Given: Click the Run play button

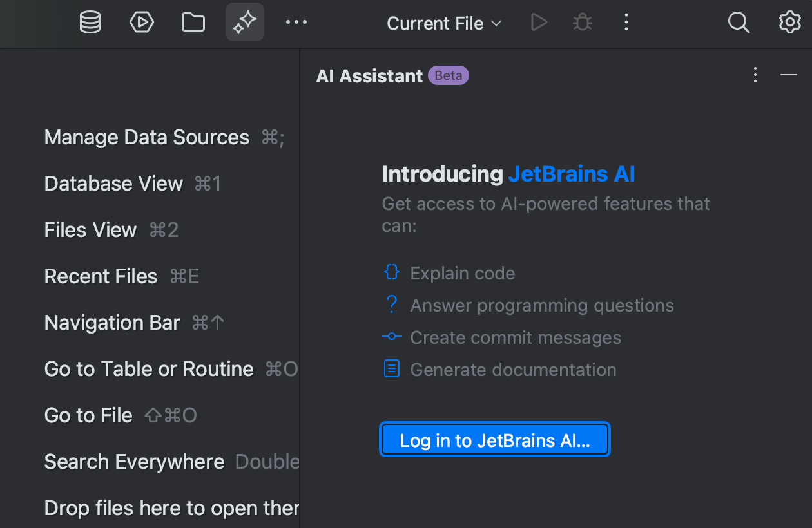Looking at the screenshot, I should click(x=539, y=22).
